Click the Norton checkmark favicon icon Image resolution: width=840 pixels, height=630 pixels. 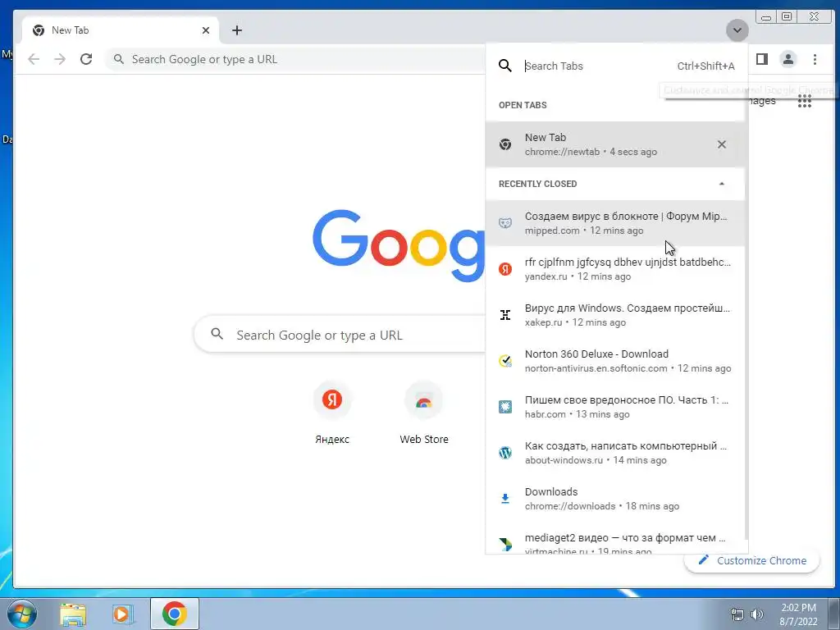[505, 361]
